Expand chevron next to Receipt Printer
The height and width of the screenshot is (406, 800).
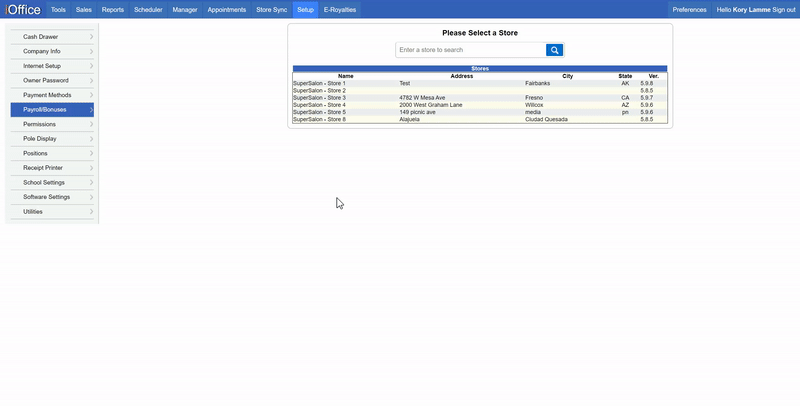91,168
